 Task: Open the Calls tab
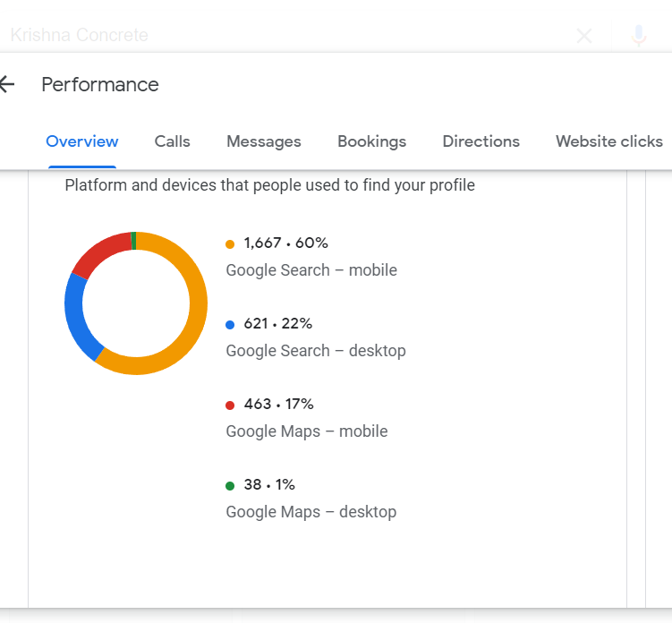(x=173, y=141)
